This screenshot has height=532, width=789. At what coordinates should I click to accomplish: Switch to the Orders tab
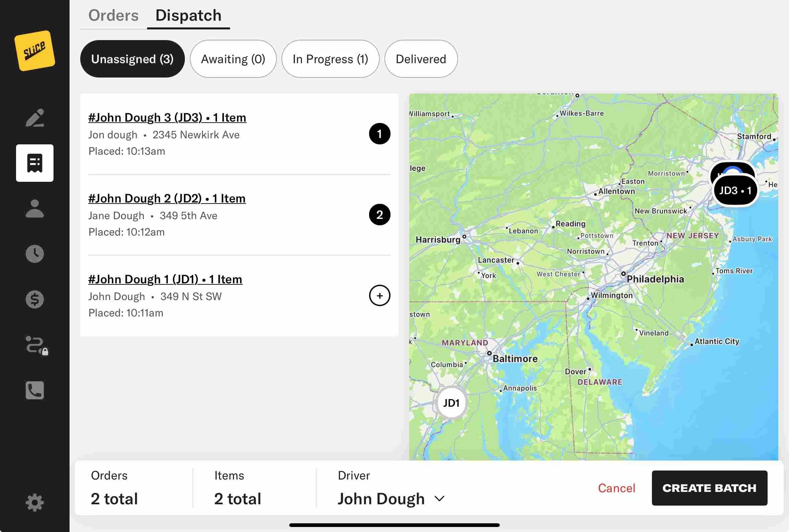pos(113,16)
